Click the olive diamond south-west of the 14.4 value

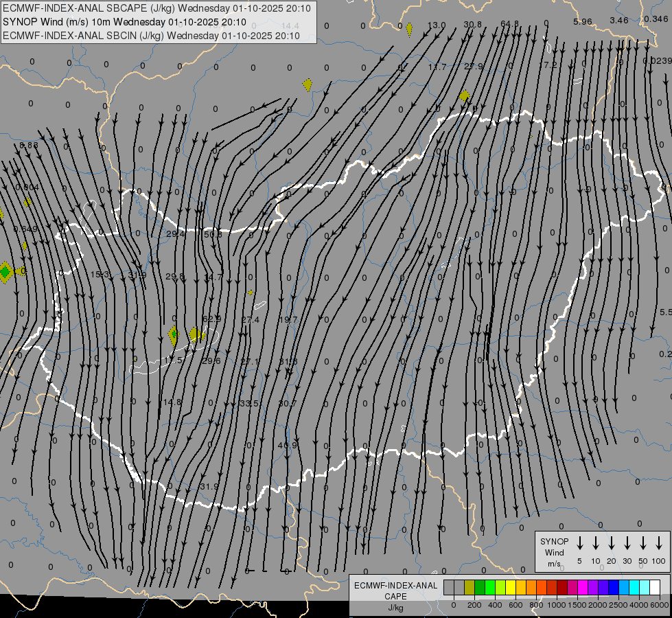point(308,85)
